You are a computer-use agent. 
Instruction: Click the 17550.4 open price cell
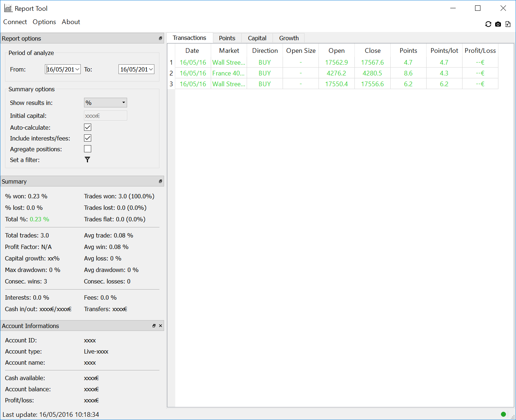tap(337, 84)
